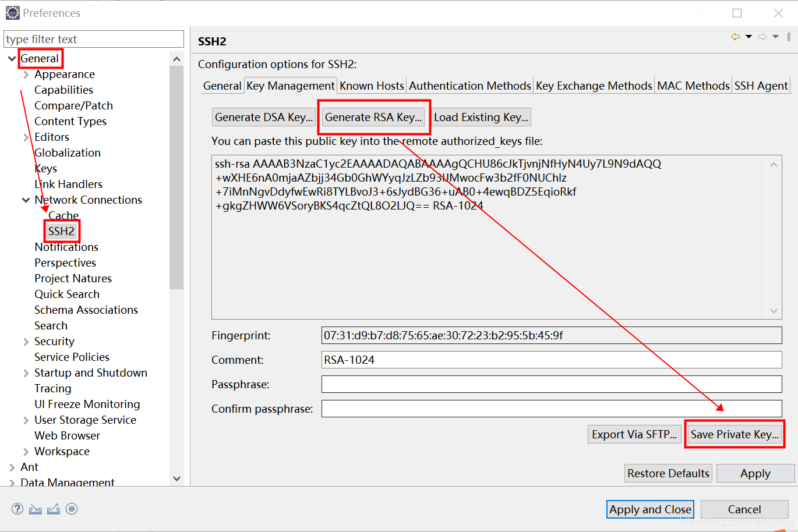Expand the Data Management node
This screenshot has height=532, width=798.
tap(12, 483)
